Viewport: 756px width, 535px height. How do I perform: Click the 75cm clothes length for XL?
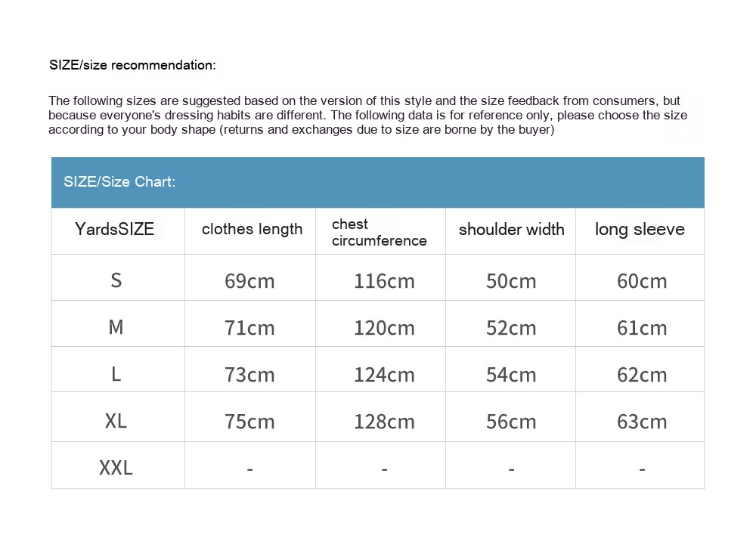[249, 422]
